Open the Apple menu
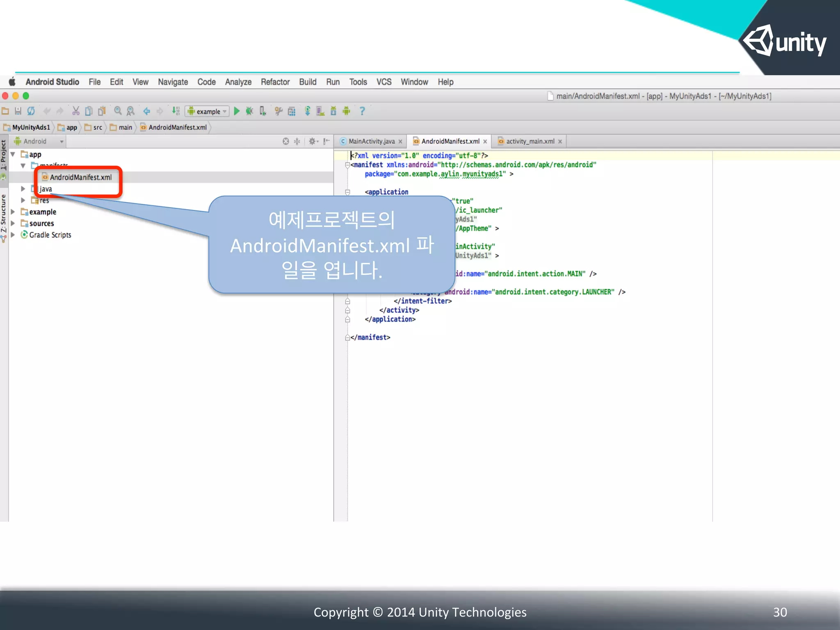Viewport: 840px width, 630px height. (x=12, y=82)
